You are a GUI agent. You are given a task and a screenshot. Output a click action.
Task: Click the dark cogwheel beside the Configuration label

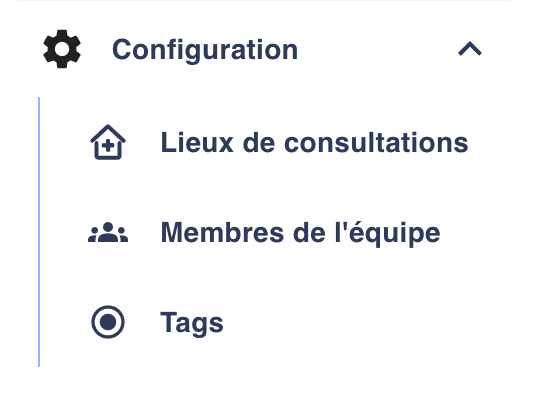pyautogui.click(x=62, y=49)
